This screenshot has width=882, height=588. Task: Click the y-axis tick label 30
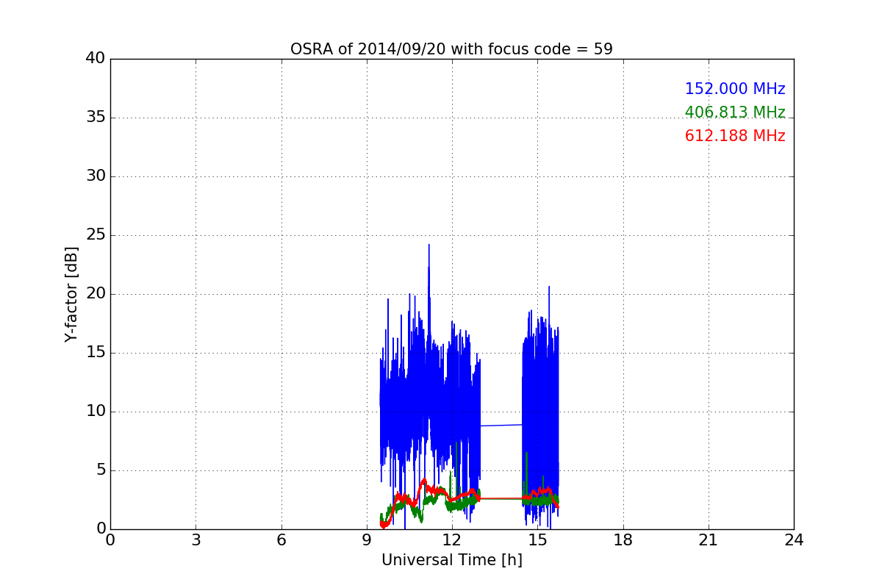[96, 176]
